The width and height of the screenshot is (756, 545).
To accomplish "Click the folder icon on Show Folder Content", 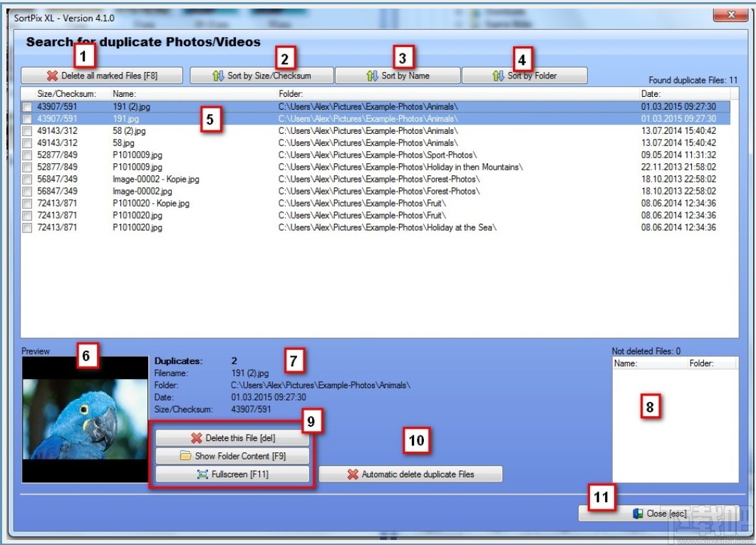I will point(186,455).
